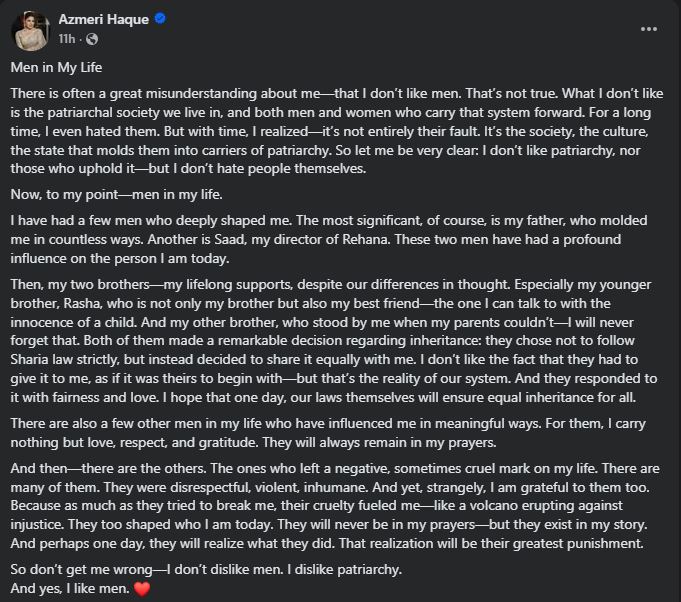Click the red heart emoji

pos(142,589)
